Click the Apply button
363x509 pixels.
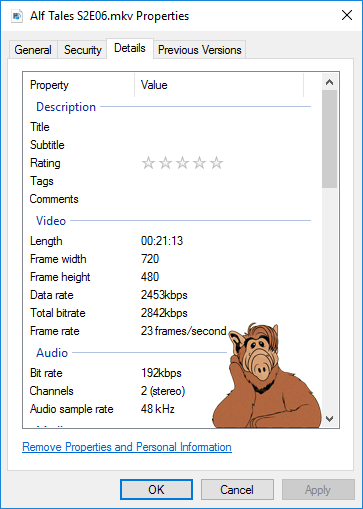(318, 490)
